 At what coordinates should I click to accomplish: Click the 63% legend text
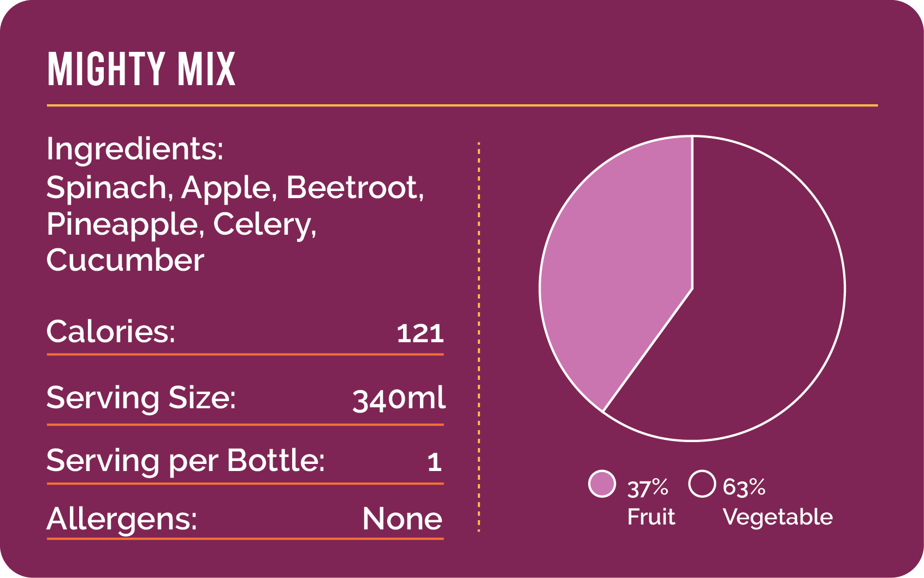(744, 487)
